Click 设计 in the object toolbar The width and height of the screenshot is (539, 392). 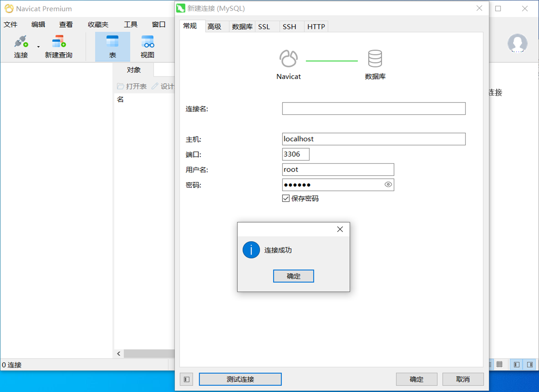(163, 86)
